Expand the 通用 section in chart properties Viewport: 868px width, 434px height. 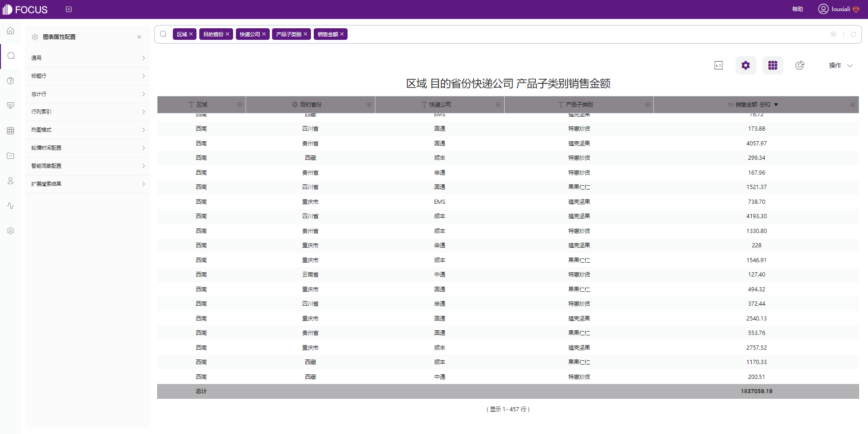(88, 57)
